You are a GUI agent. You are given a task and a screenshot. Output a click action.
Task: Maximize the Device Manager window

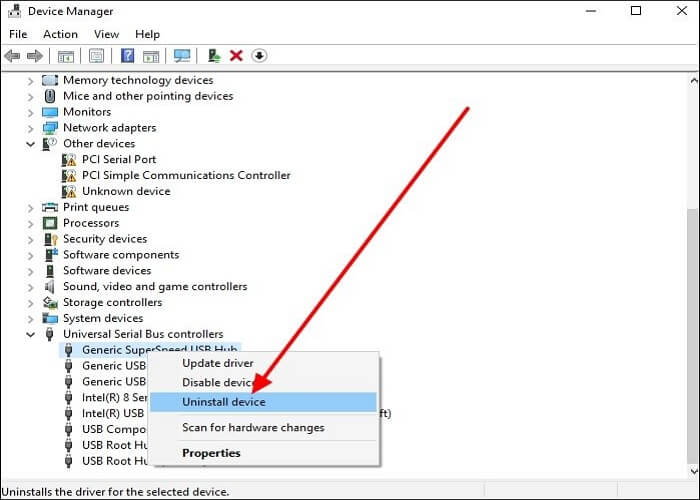[x=636, y=11]
